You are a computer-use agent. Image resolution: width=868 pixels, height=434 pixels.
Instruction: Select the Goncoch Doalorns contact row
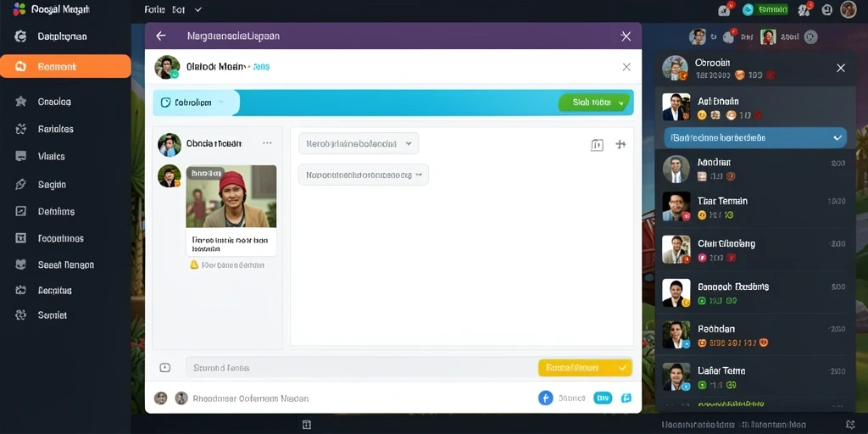pos(754,292)
